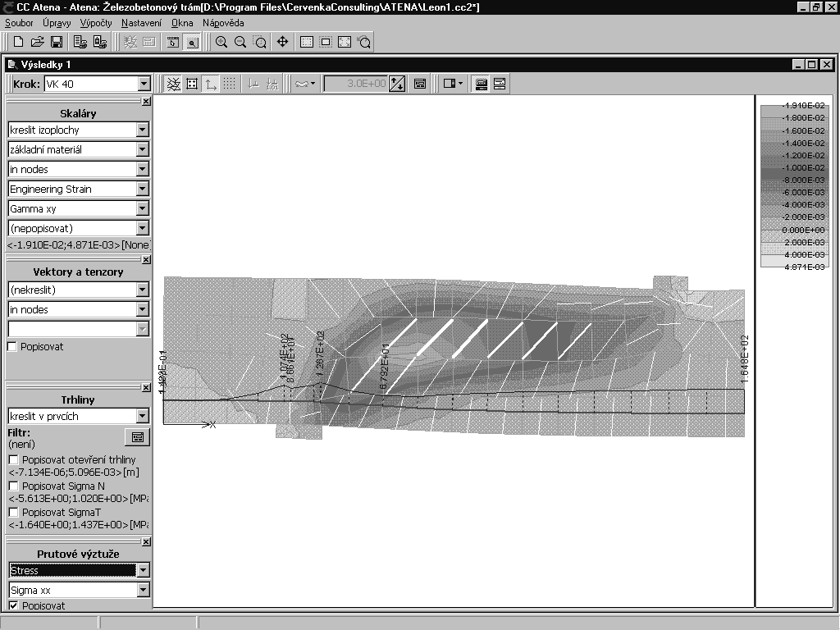This screenshot has width=840, height=630.
Task: Expand the 'základní materiál' dropdown
Action: point(142,149)
